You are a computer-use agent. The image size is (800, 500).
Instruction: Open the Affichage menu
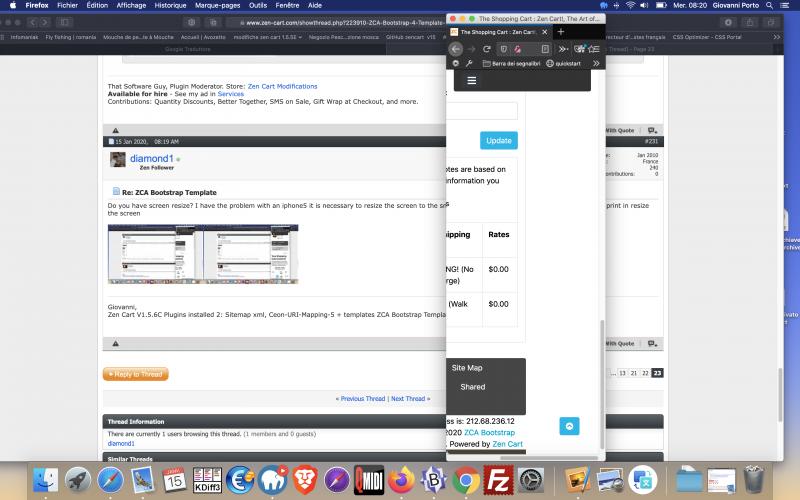tap(131, 5)
